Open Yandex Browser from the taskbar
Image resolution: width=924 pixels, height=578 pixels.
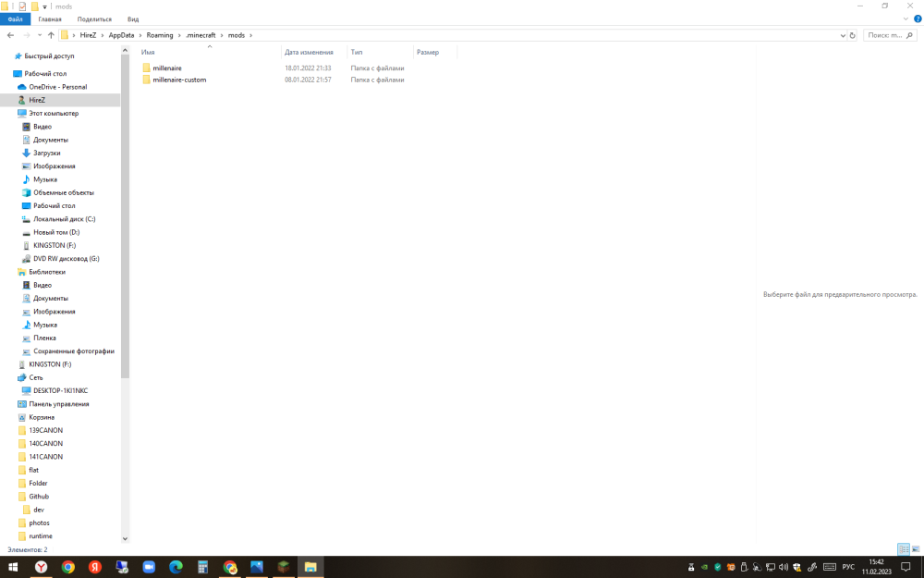pos(41,568)
